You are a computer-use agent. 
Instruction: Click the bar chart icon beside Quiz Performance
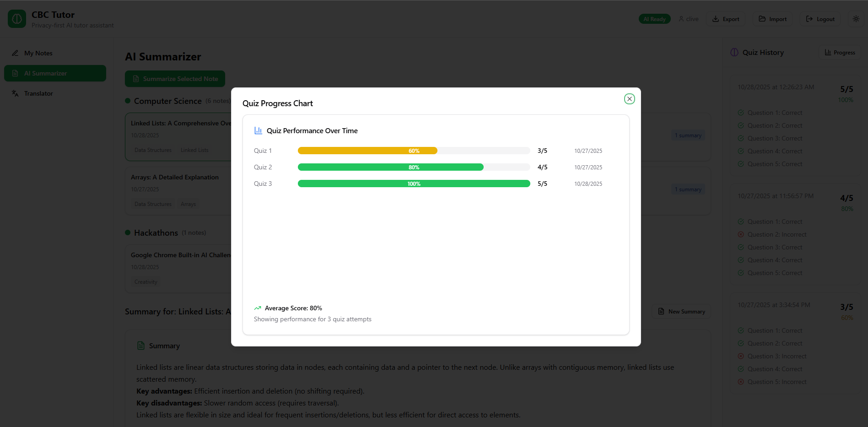pos(258,130)
